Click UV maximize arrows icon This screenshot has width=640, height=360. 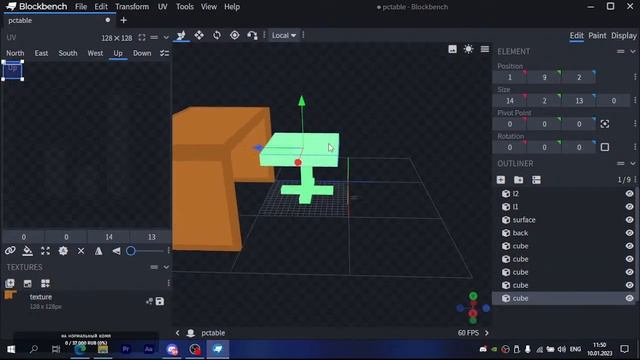pos(45,251)
